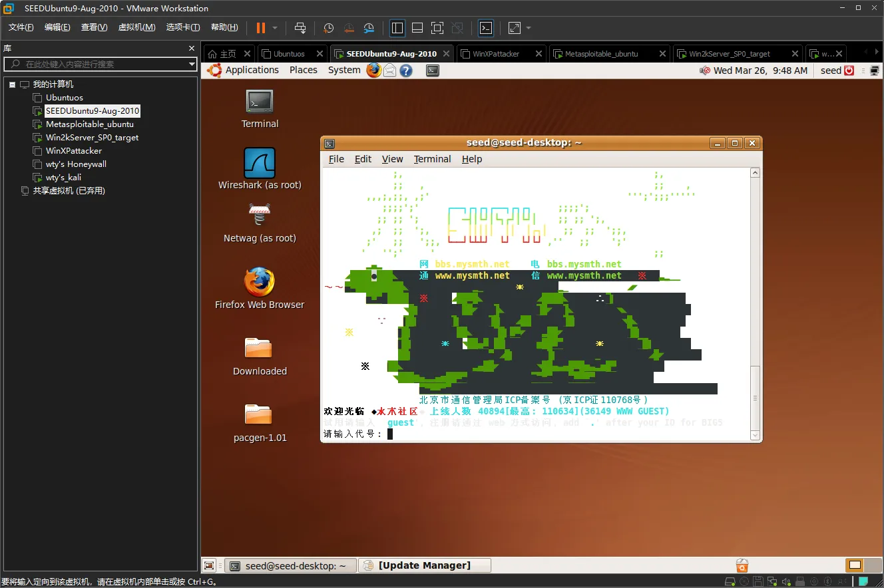Open the System menu in Ubuntu panel
This screenshot has width=884, height=588.
(344, 70)
